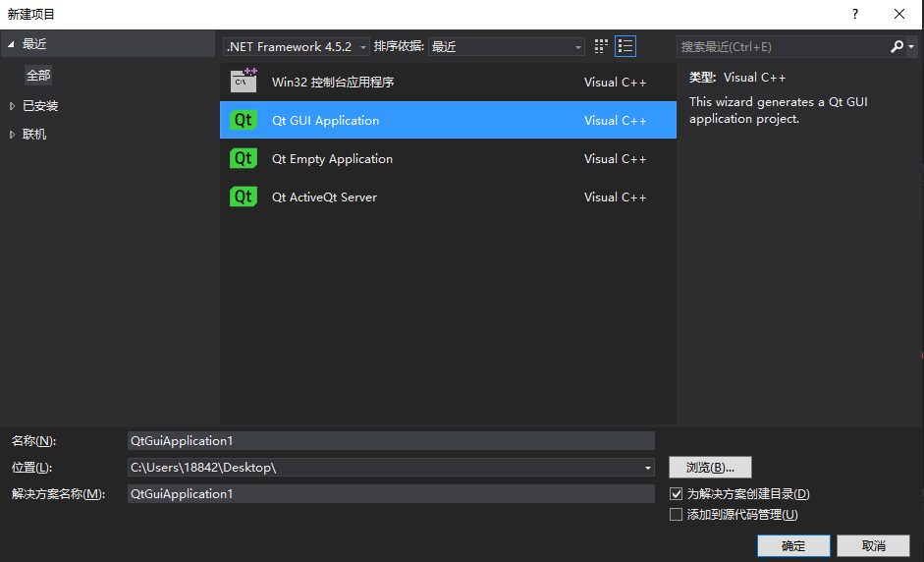Image resolution: width=924 pixels, height=562 pixels.
Task: Select the Win32 console application icon
Action: pyautogui.click(x=244, y=81)
